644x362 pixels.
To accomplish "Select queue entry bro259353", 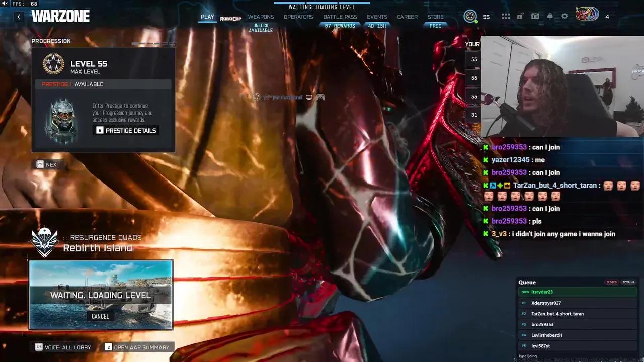I will coord(577,324).
